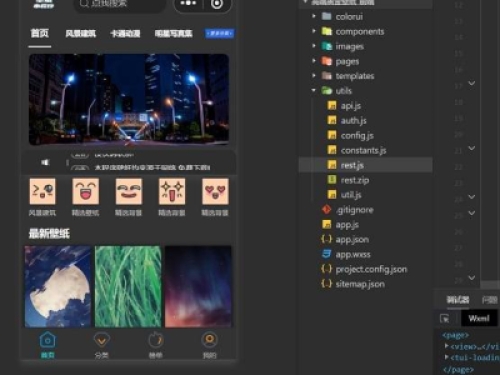The height and width of the screenshot is (375, 500).
Task: Switch to the 问题 tab
Action: [489, 300]
